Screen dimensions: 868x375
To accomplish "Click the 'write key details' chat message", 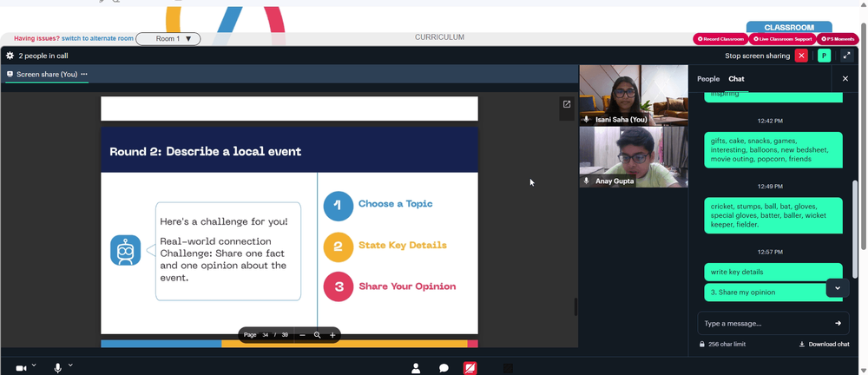I will tap(773, 272).
